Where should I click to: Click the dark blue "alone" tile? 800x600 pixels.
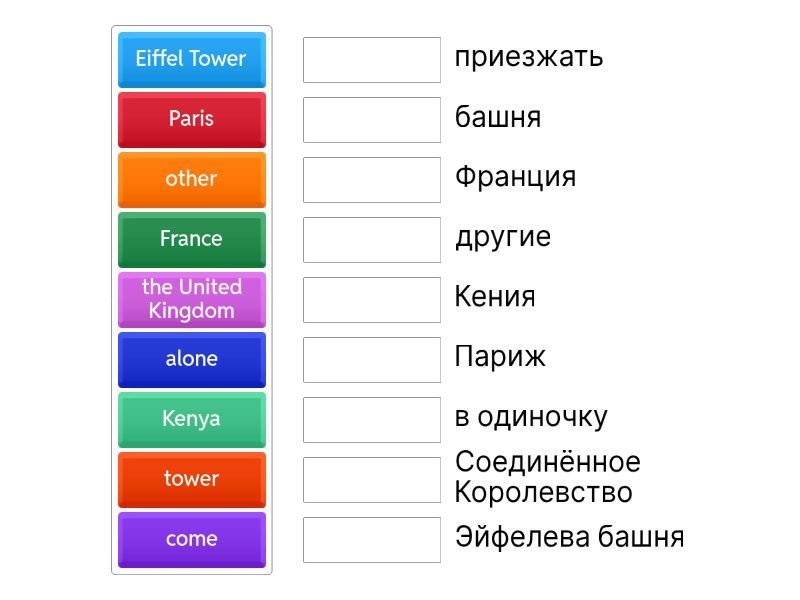pyautogui.click(x=191, y=359)
